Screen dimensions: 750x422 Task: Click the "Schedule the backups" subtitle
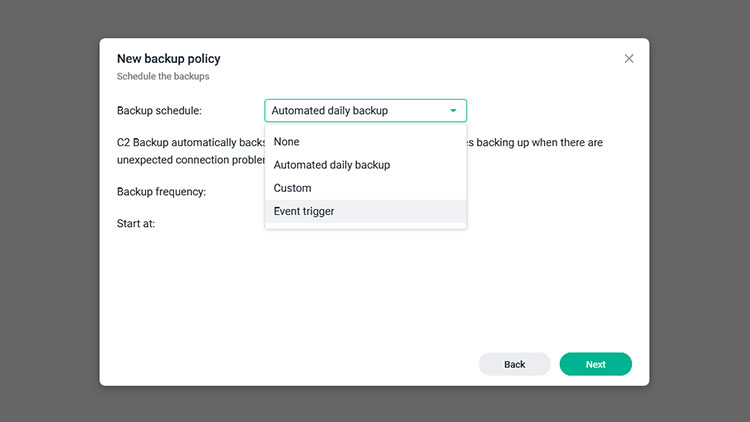point(163,76)
